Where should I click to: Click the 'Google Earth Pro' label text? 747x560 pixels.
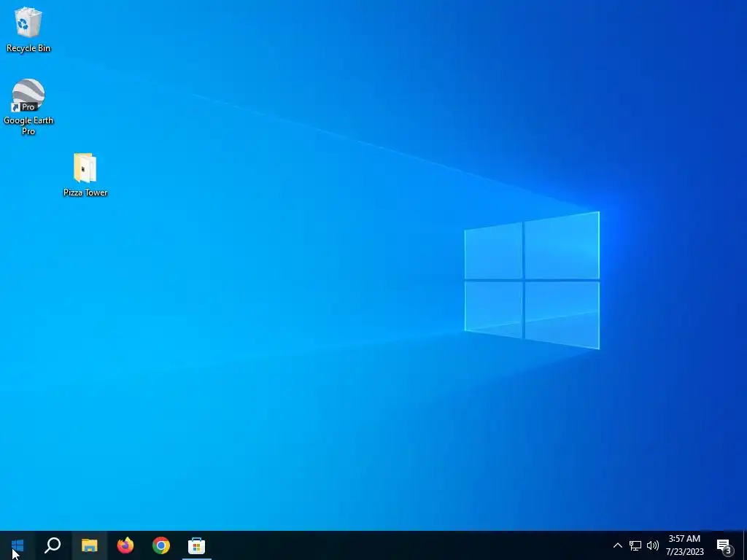28,125
